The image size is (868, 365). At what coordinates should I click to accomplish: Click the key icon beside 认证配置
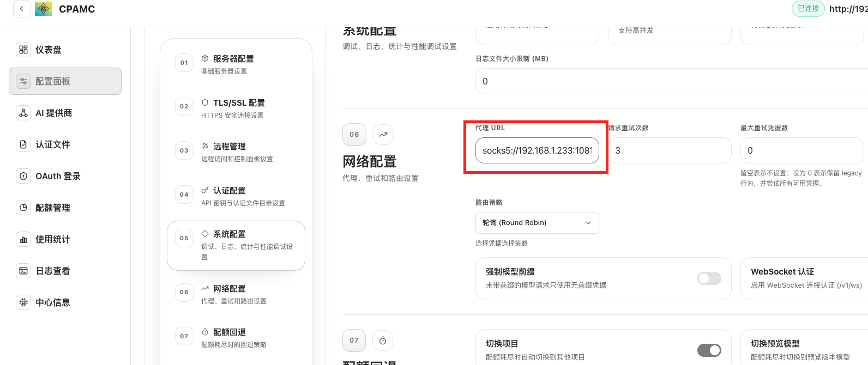pyautogui.click(x=205, y=190)
